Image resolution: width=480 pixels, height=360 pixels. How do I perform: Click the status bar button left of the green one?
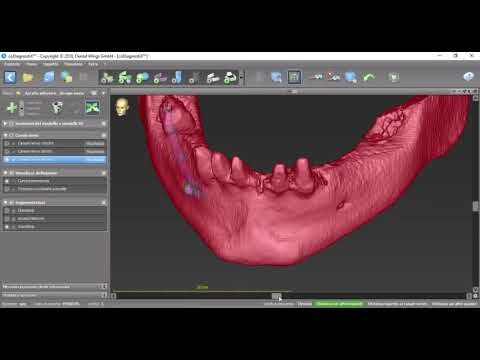click(305, 304)
